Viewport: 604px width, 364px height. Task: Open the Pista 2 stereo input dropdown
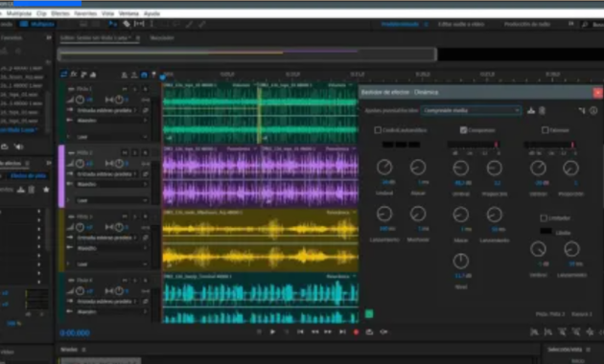[x=107, y=174]
